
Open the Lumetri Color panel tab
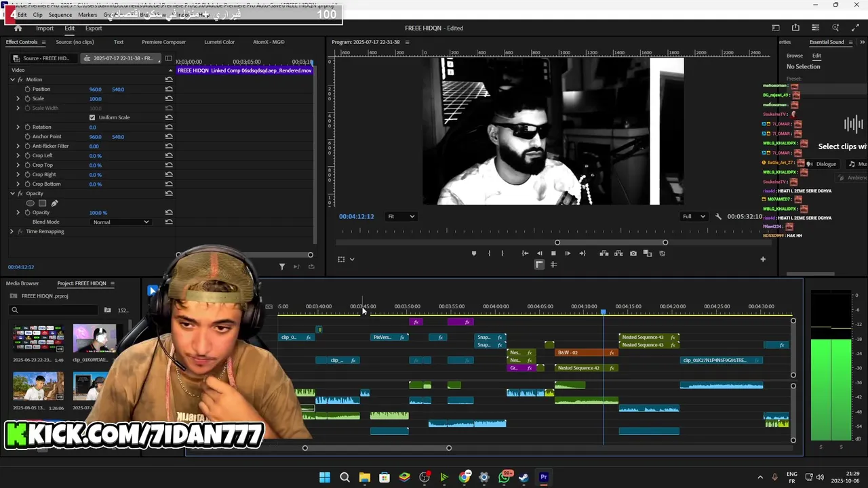click(219, 42)
